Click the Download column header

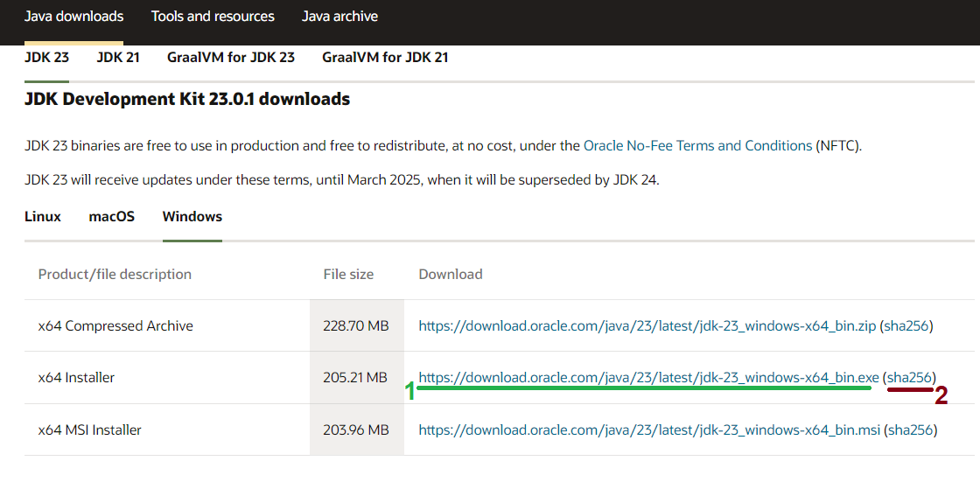(450, 275)
